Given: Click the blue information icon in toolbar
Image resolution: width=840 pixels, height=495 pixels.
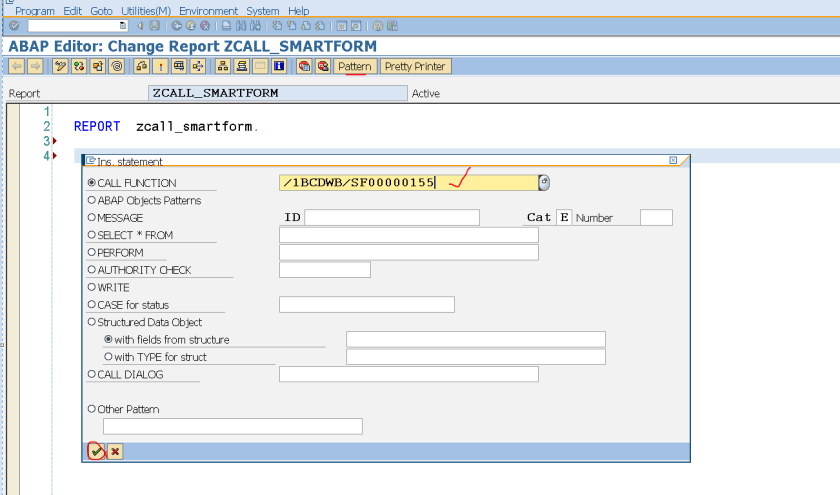Looking at the screenshot, I should 279,67.
